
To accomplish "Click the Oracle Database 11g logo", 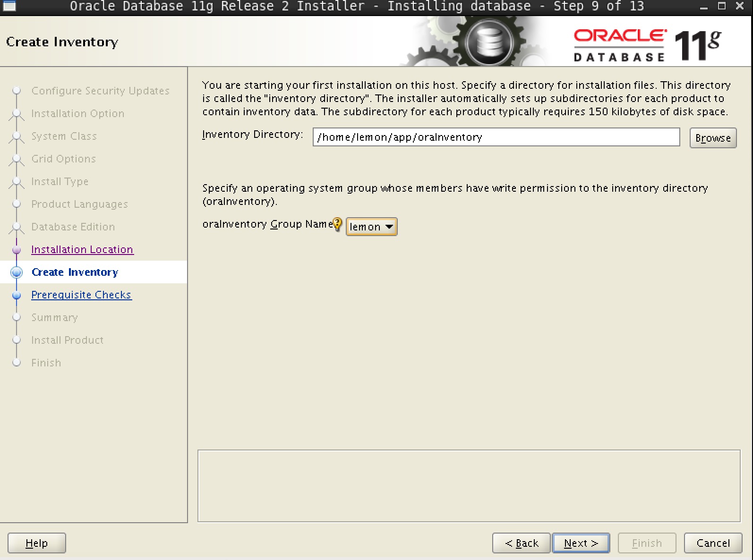I will tap(647, 45).
